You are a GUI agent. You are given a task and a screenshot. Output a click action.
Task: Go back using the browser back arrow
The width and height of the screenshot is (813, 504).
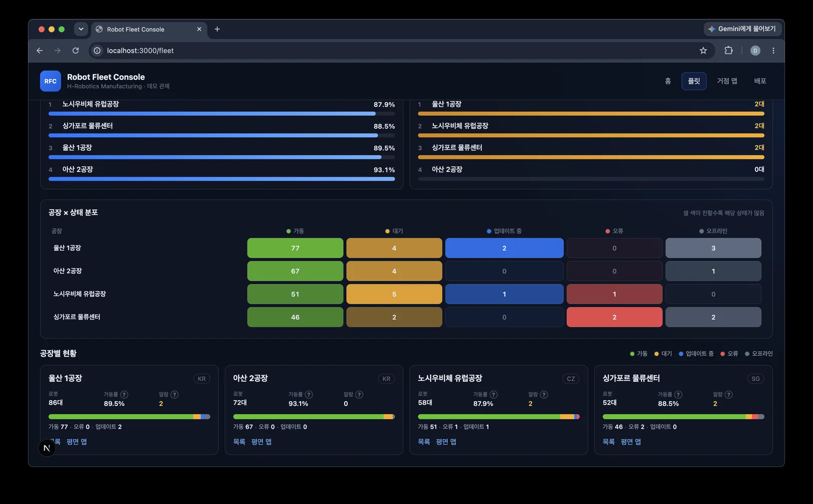(x=40, y=51)
